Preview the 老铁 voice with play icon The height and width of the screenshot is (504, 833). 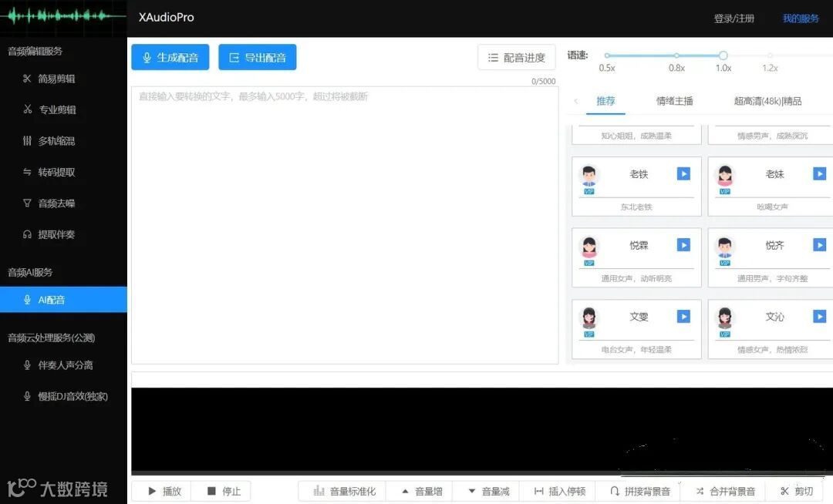tap(683, 173)
